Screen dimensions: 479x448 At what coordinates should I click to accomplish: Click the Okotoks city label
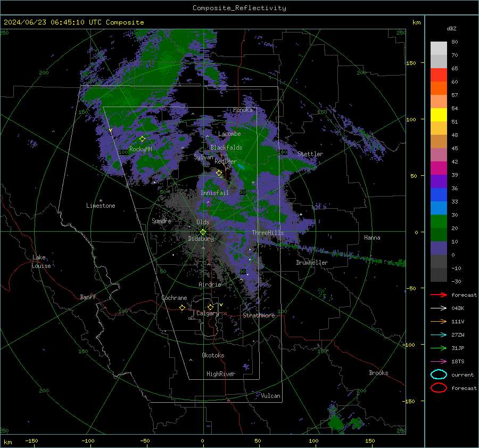213,355
